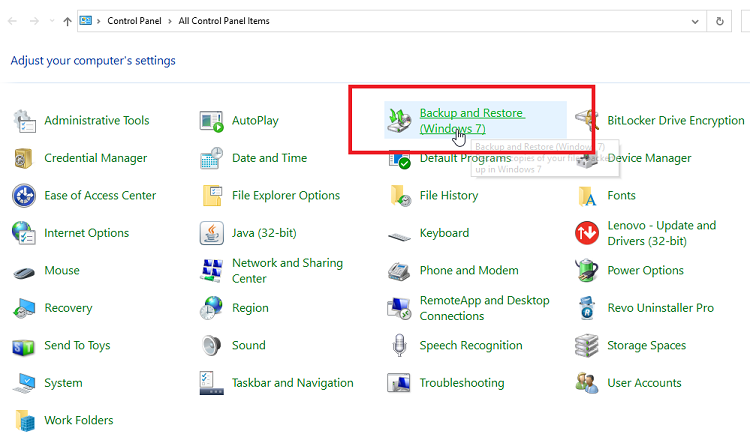Click the Credential Manager safe icon
Image resolution: width=750 pixels, height=437 pixels.
(23, 158)
